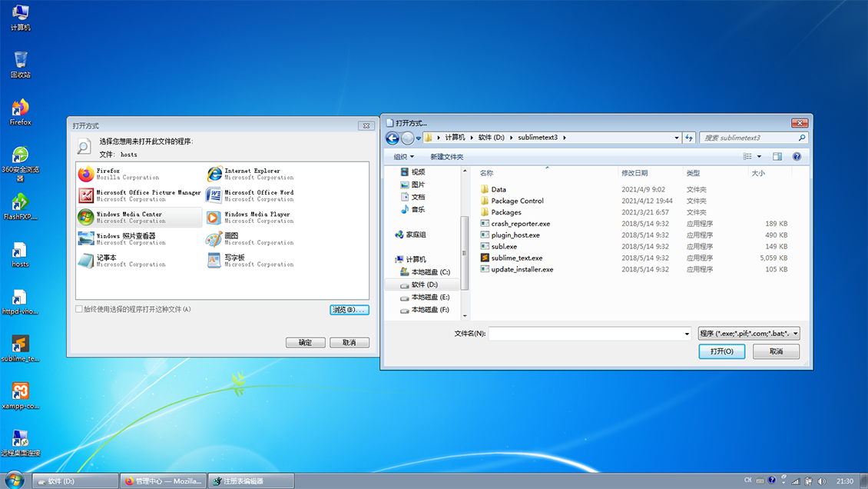This screenshot has height=489, width=868.
Task: Click the 浏览(B)... button
Action: point(349,310)
